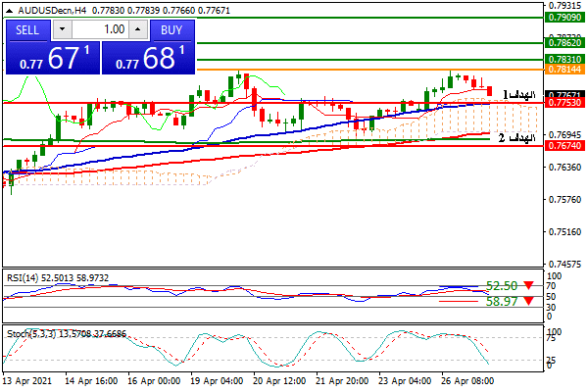Click the 0.76945 price scale value
This screenshot has width=588, height=392.
565,134
